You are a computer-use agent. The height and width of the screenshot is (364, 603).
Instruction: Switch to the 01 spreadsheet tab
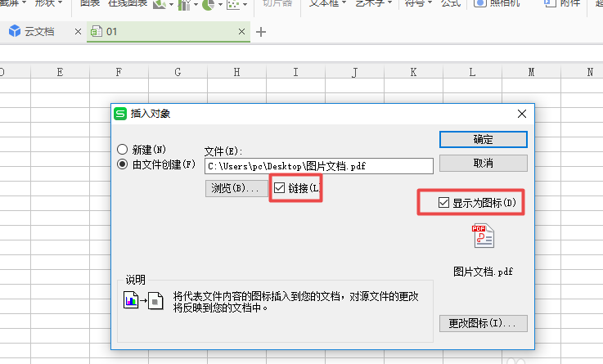tap(169, 32)
